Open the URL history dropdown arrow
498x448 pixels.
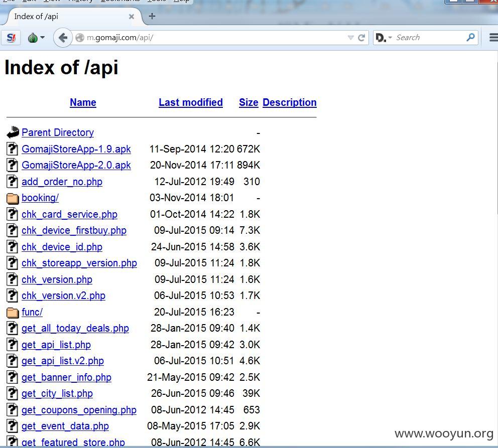pos(350,38)
